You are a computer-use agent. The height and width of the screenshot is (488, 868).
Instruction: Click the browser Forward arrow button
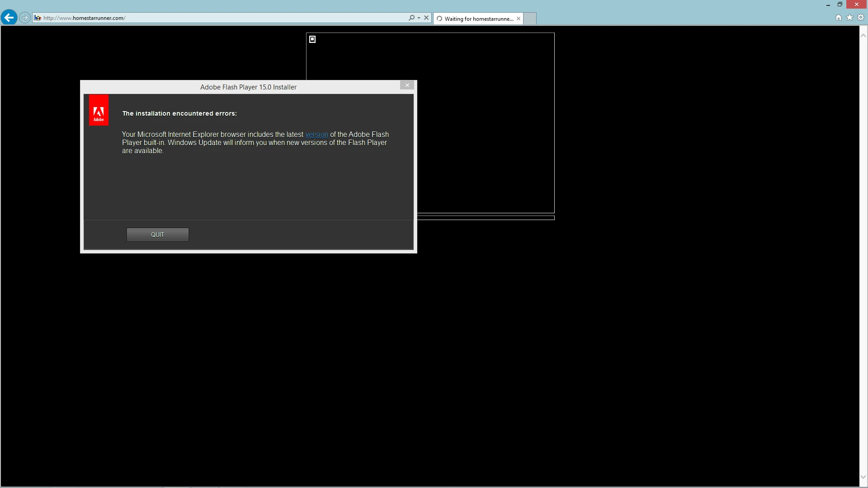tap(25, 18)
